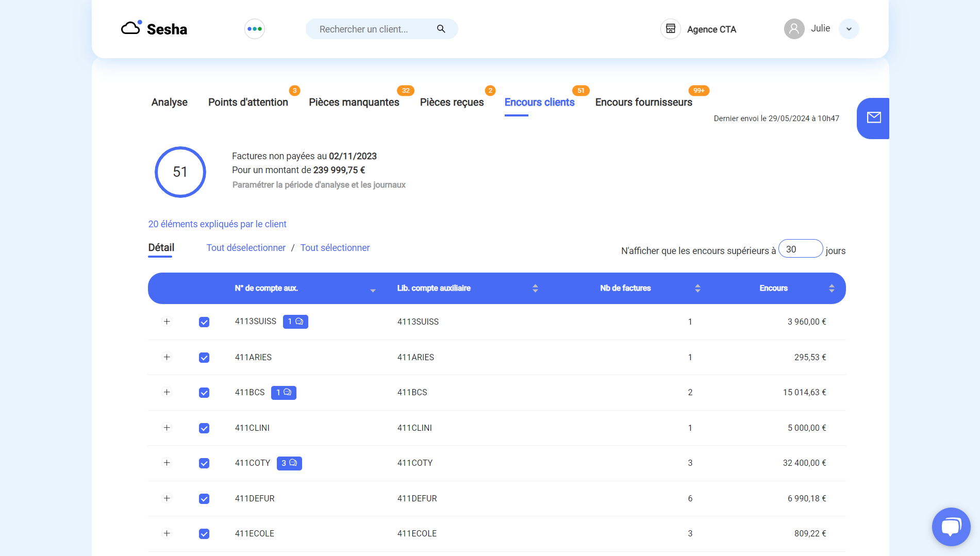Image resolution: width=980 pixels, height=556 pixels.
Task: Uncheck the 411ECOLE checkbox
Action: 204,534
